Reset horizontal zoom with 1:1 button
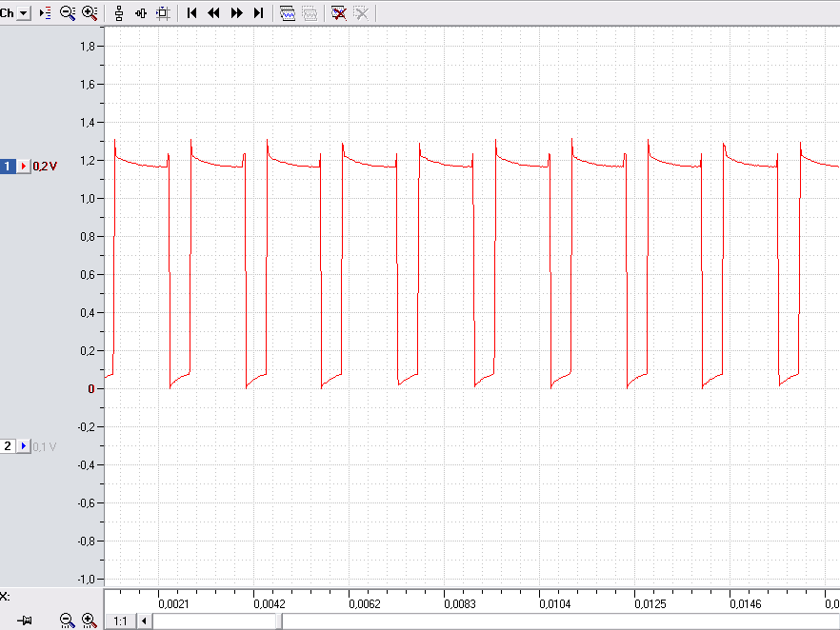This screenshot has width=840, height=630. tap(120, 620)
